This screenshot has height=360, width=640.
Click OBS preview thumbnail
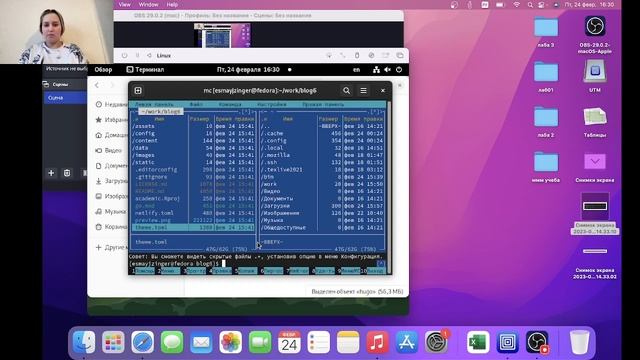point(222,35)
